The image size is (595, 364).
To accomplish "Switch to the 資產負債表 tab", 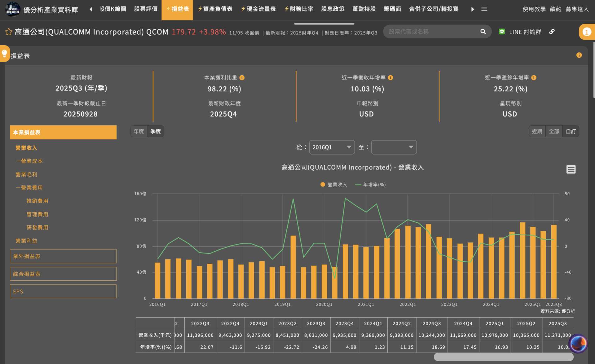I will tap(215, 9).
